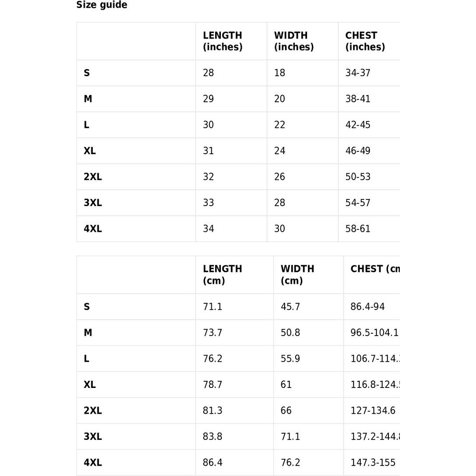Click length value 86.4 in 4XL row
The width and height of the screenshot is (476, 476).
(x=212, y=462)
